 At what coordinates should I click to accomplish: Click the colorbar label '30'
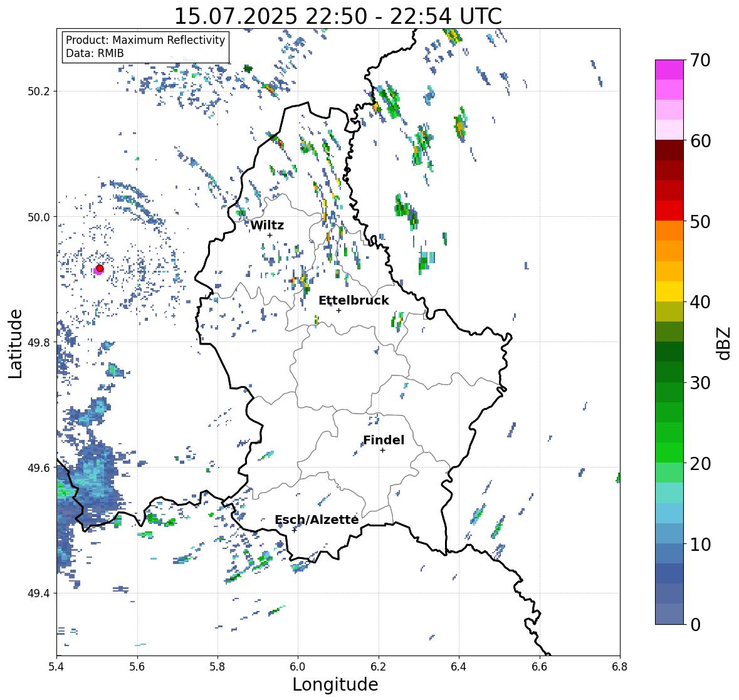[700, 382]
